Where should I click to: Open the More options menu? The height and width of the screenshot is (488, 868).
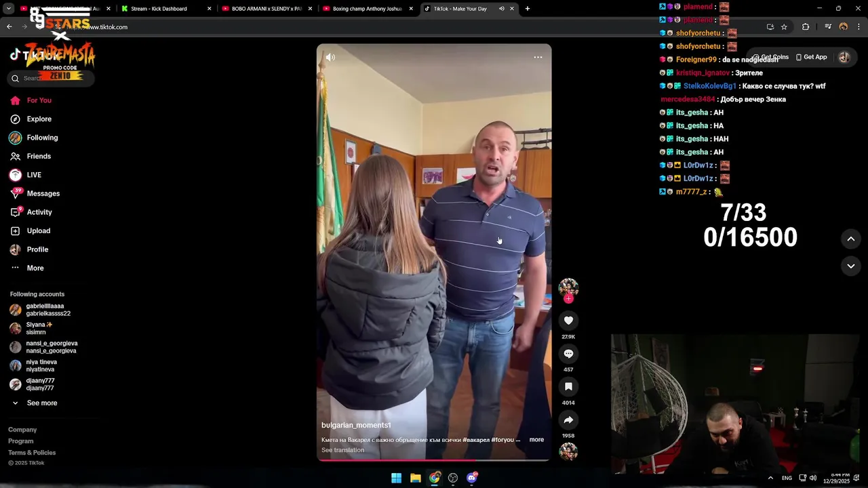[x=27, y=268]
